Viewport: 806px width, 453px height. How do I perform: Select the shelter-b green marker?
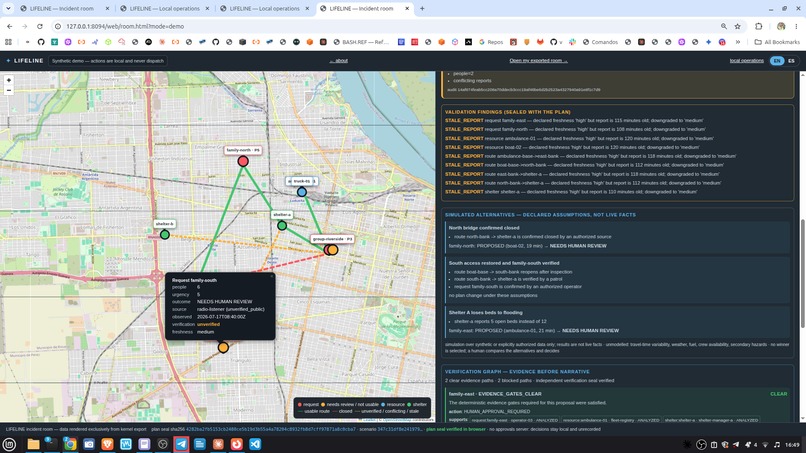(x=164, y=234)
